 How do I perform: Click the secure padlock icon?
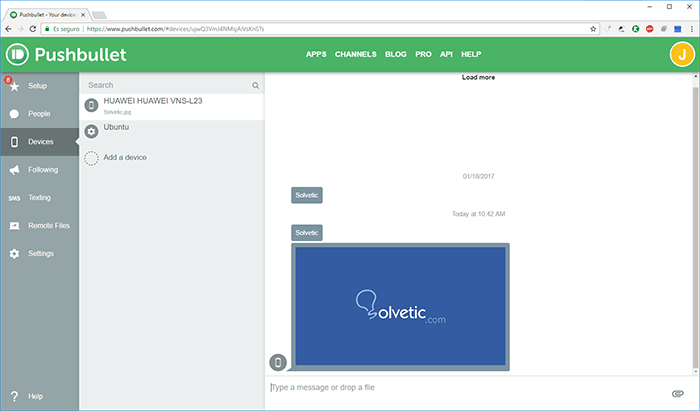(x=47, y=29)
